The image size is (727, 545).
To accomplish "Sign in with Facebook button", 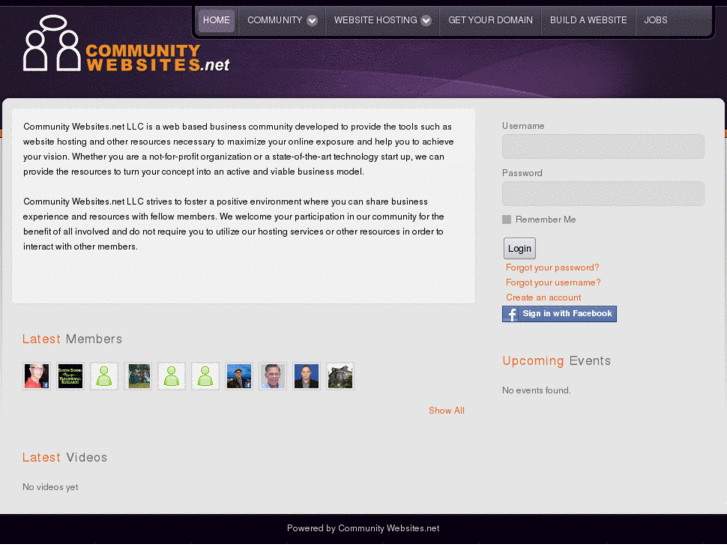I will click(559, 314).
